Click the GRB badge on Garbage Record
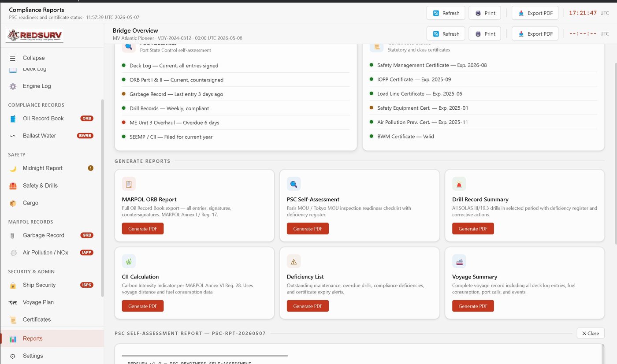The image size is (617, 364). point(87,235)
